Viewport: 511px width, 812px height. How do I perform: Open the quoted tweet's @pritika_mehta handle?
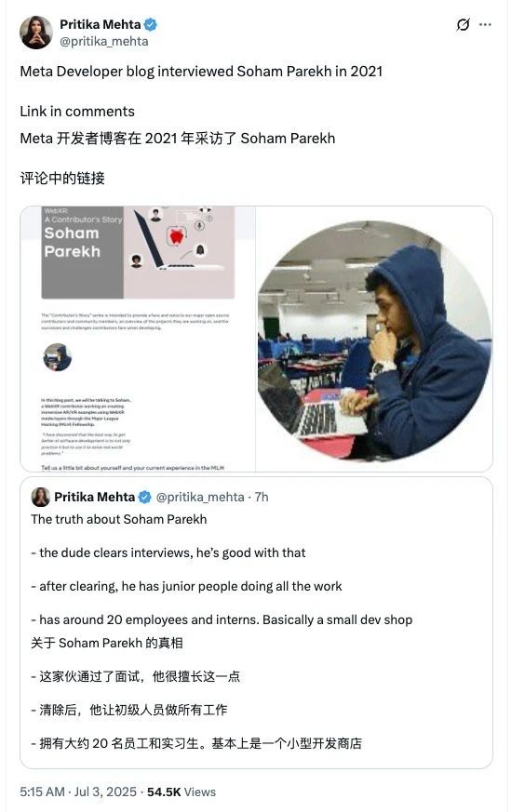pos(200,497)
